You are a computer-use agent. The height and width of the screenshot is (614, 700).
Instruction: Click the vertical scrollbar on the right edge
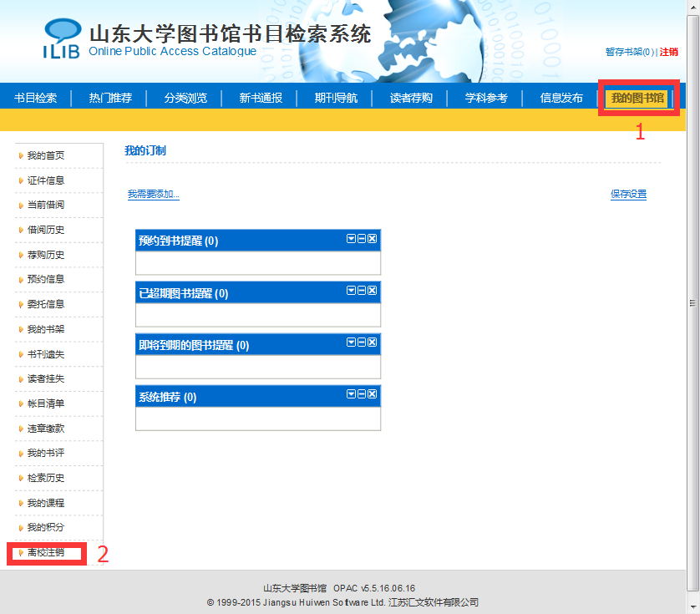(x=692, y=302)
